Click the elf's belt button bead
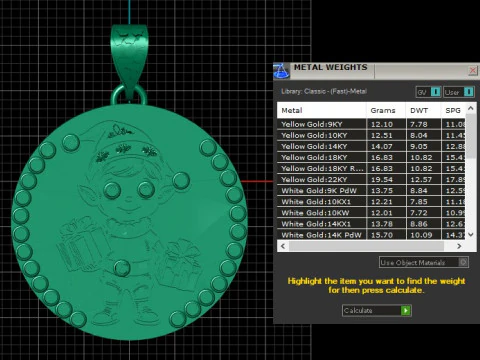Viewport: 480px width, 360px height. pos(122,268)
